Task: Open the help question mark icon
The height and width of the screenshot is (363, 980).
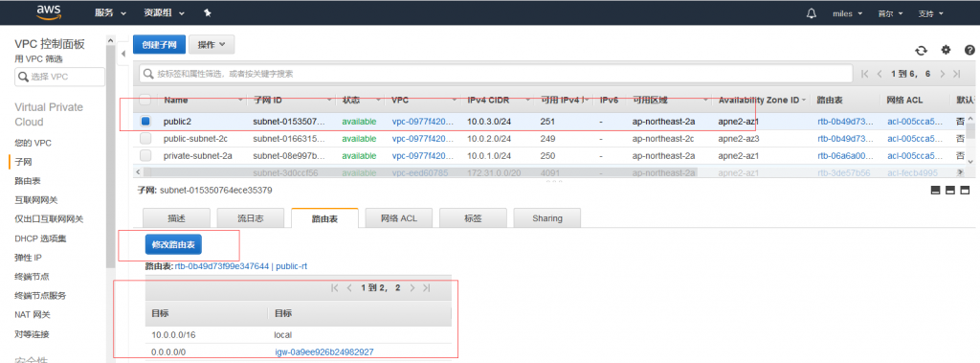Action: [x=970, y=50]
